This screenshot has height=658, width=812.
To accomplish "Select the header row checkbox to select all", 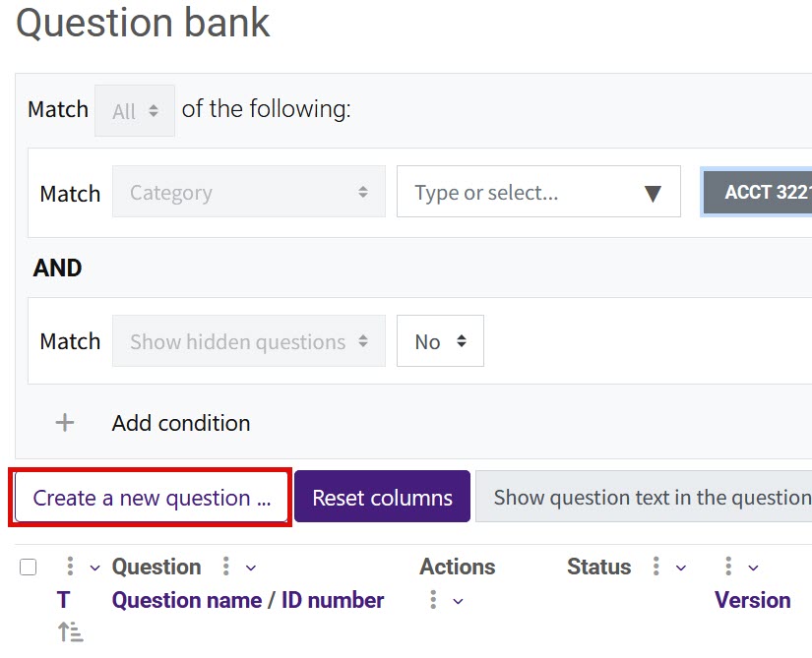I will tap(29, 567).
